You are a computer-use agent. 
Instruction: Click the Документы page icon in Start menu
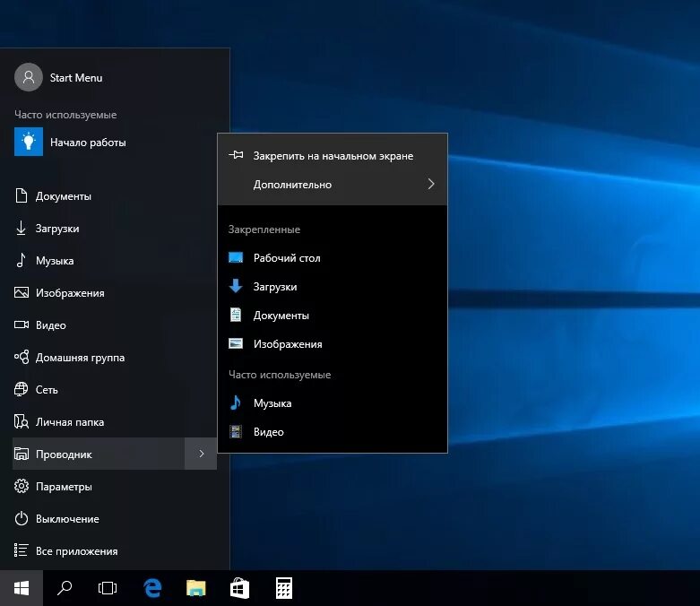(x=21, y=195)
